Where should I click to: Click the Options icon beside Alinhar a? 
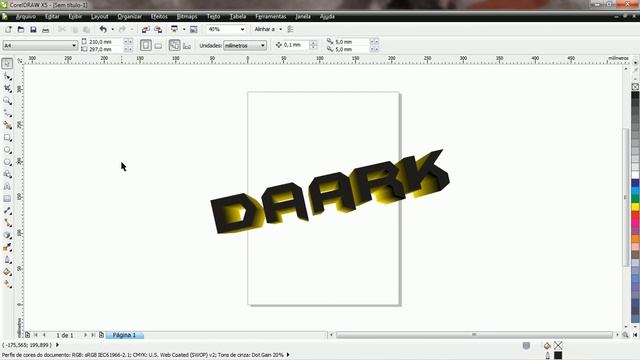290,29
